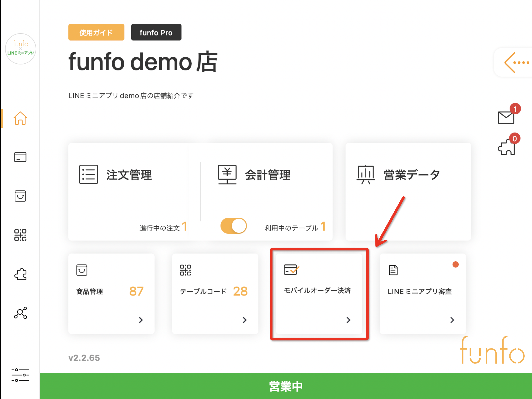Select the テーブルコード label
532x399 pixels.
click(x=203, y=292)
